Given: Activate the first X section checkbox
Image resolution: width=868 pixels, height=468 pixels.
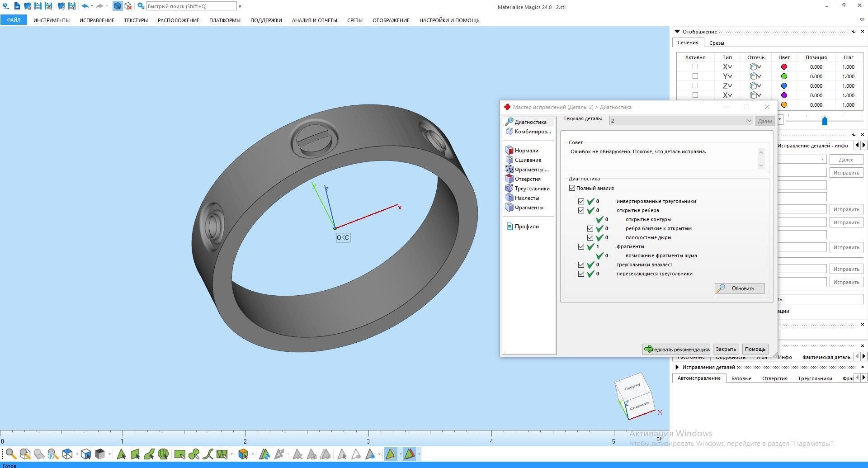Looking at the screenshot, I should click(x=695, y=67).
